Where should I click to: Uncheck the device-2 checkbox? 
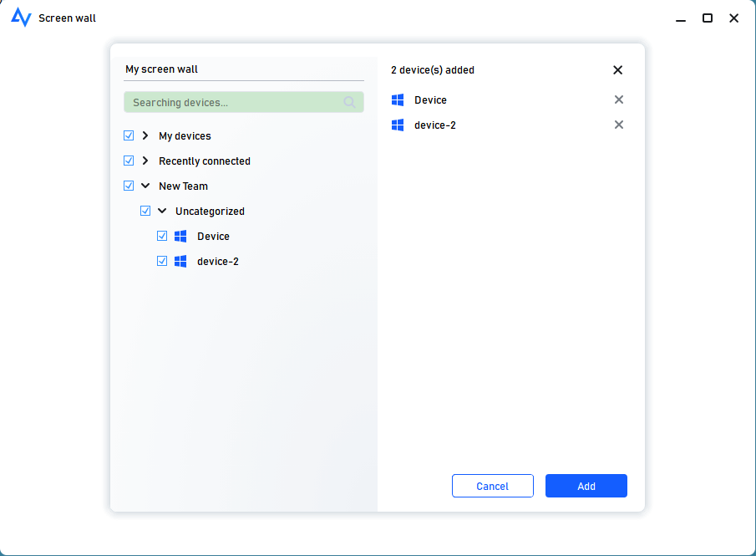click(162, 261)
